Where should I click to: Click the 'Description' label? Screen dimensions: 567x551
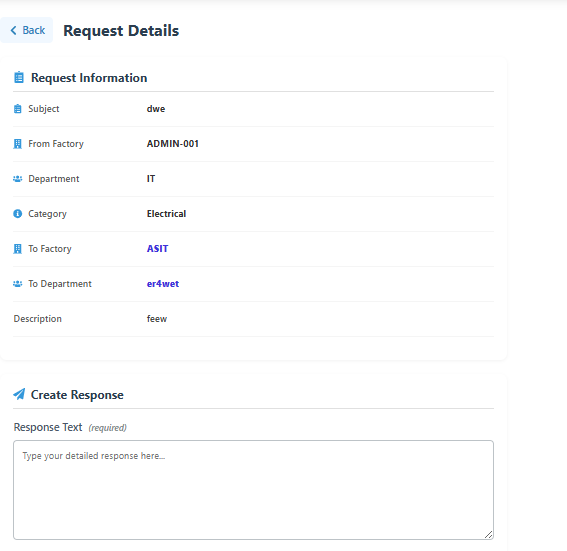click(38, 319)
